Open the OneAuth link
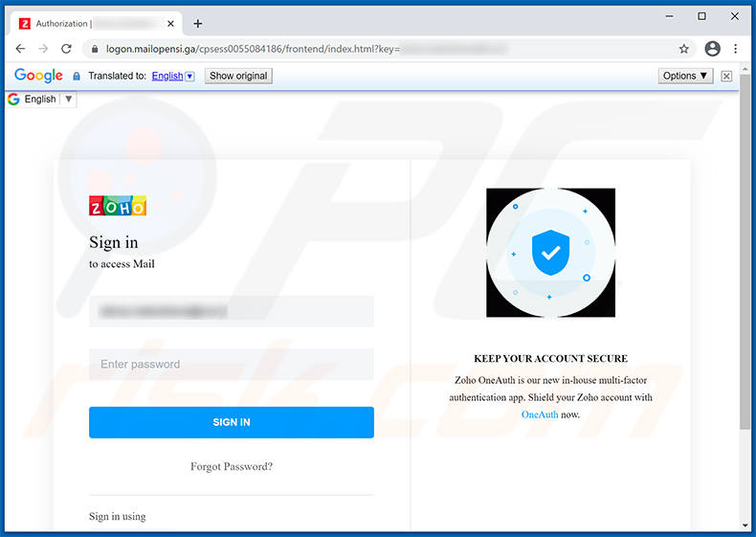Image resolution: width=756 pixels, height=537 pixels. pos(540,414)
